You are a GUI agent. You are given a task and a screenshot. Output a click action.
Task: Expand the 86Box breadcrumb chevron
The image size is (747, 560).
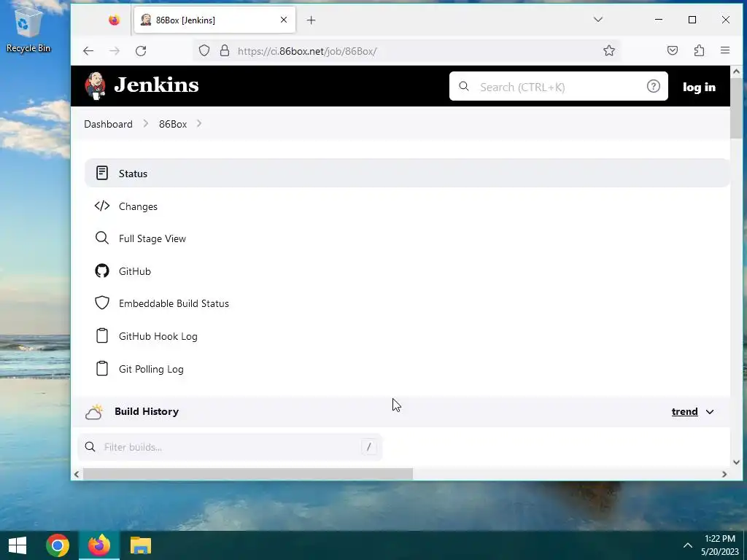click(x=198, y=124)
